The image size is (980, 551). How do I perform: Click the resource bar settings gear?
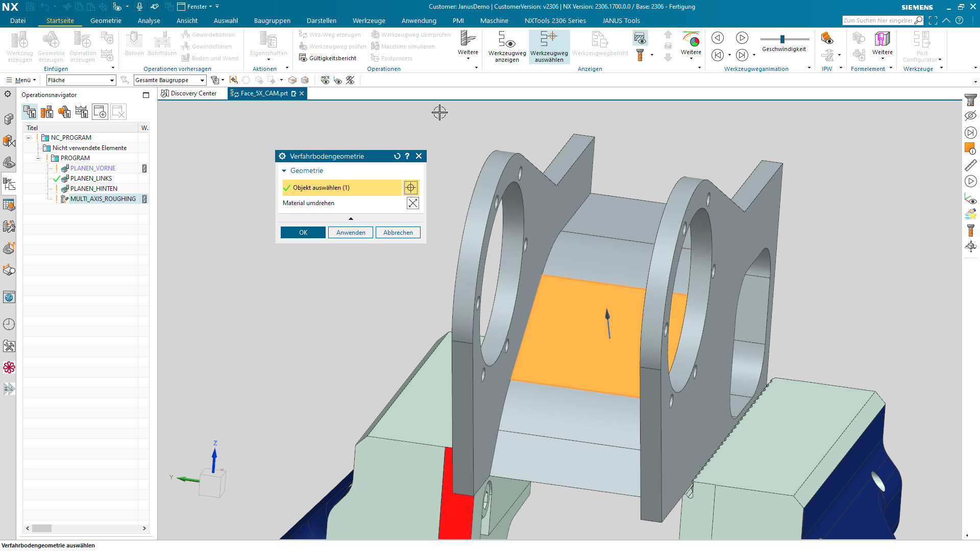pos(8,94)
